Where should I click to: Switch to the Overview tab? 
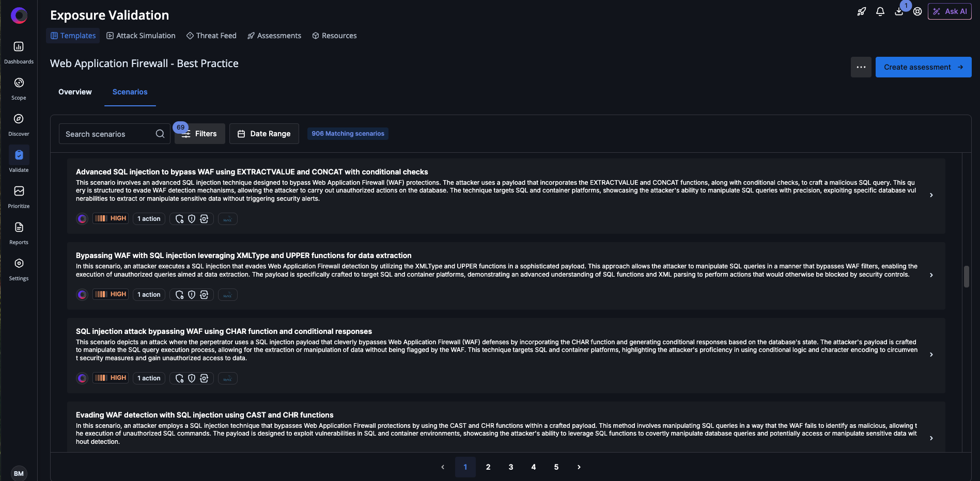75,92
